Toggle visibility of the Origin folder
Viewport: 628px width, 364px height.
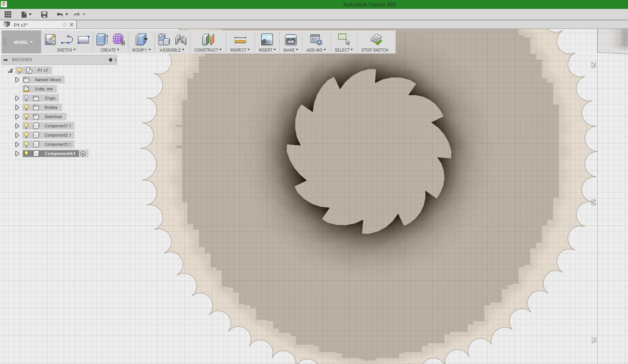point(27,98)
